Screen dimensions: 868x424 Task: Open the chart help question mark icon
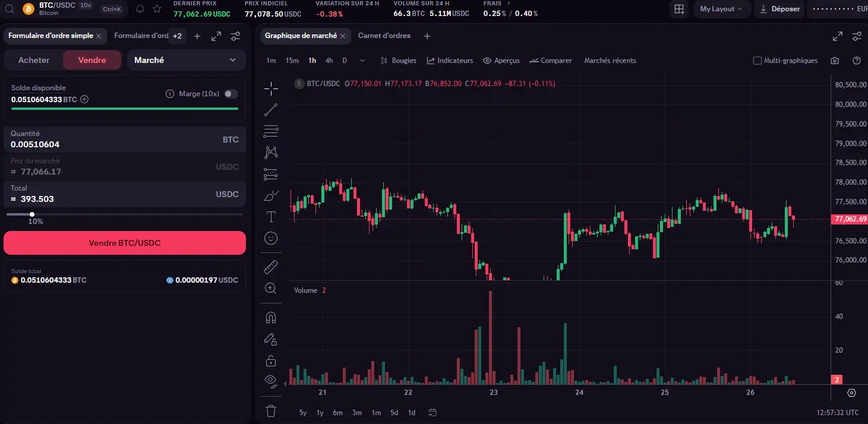857,61
